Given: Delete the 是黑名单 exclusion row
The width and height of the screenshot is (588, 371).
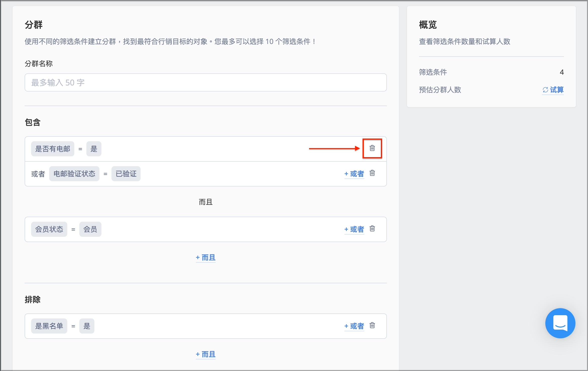Looking at the screenshot, I should pos(372,325).
